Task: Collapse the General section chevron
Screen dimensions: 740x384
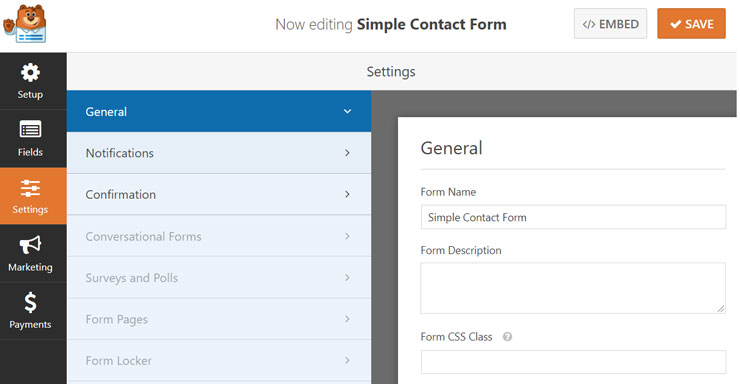Action: click(x=347, y=111)
